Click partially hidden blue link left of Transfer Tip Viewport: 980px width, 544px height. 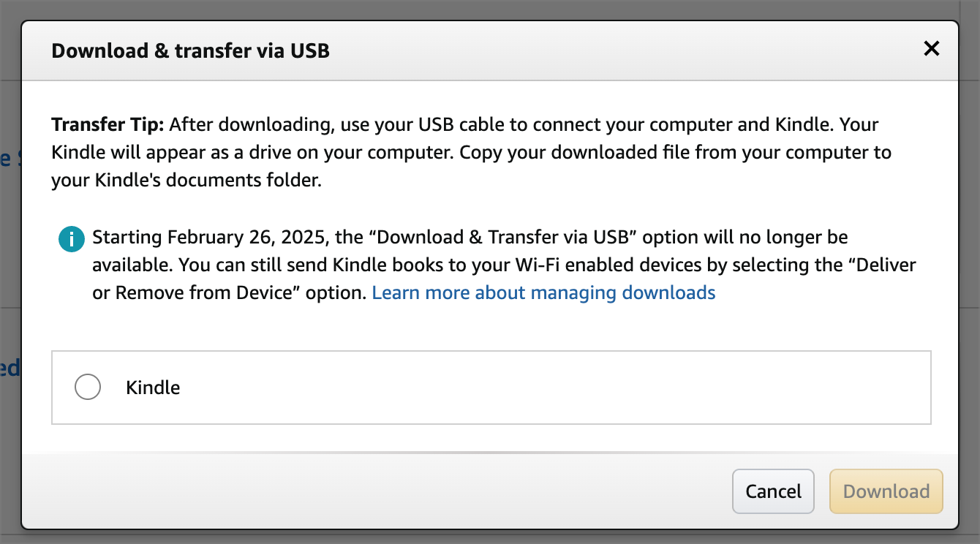(x=4, y=159)
